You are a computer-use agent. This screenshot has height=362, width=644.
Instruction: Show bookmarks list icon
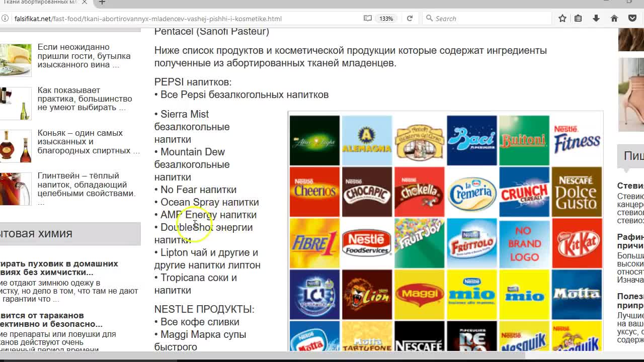click(x=579, y=19)
